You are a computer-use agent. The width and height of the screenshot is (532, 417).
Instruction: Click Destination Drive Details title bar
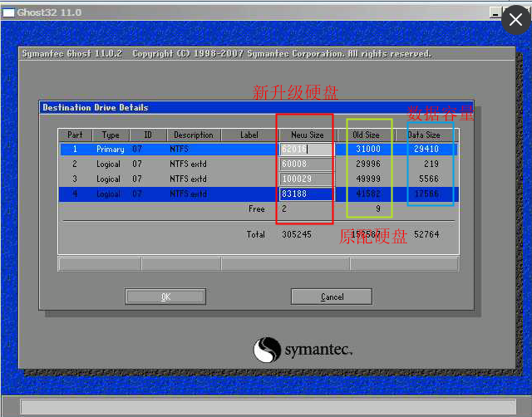[x=257, y=107]
